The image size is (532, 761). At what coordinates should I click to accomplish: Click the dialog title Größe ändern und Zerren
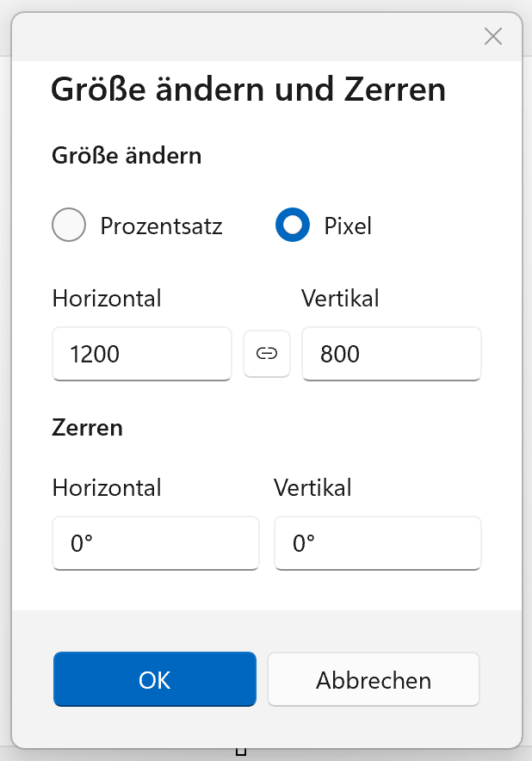click(x=248, y=90)
